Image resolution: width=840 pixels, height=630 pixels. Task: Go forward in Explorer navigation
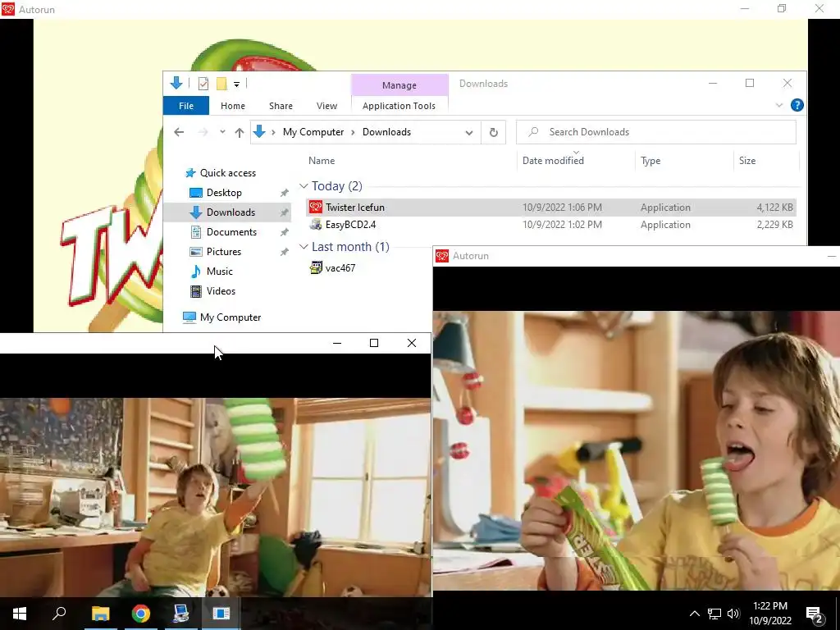point(203,132)
